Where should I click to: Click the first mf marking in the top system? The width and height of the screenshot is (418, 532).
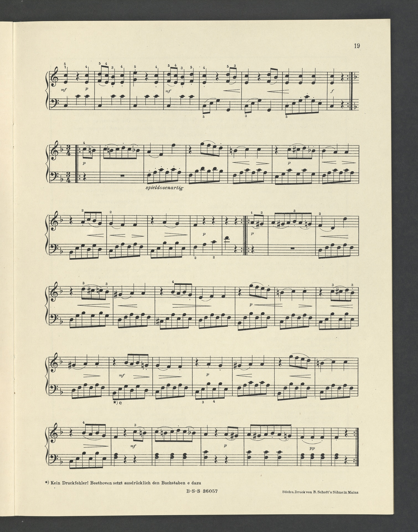coord(66,90)
